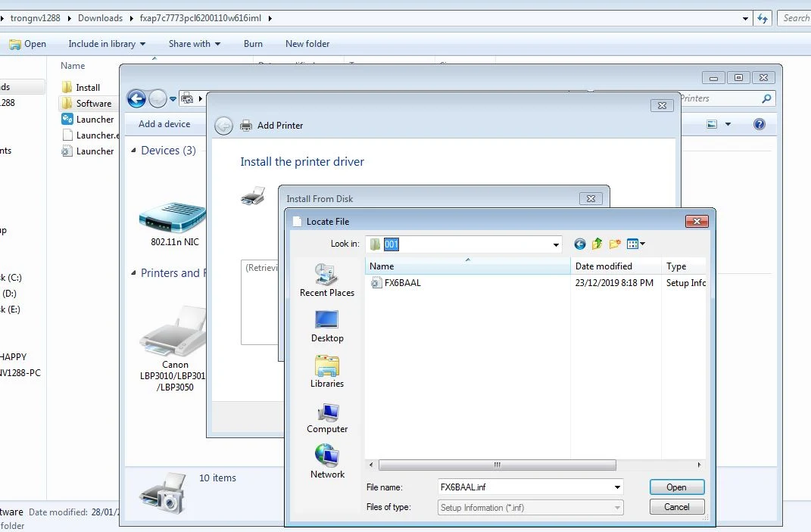Open Libraries in the places bar
The image size is (811, 532).
click(x=327, y=372)
